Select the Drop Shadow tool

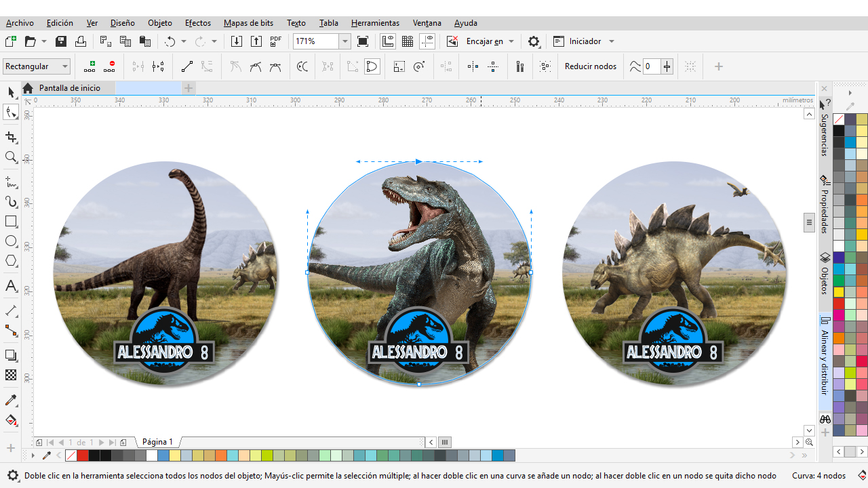11,355
